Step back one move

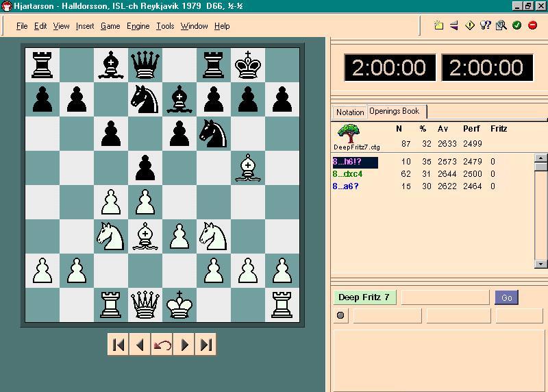(140, 345)
